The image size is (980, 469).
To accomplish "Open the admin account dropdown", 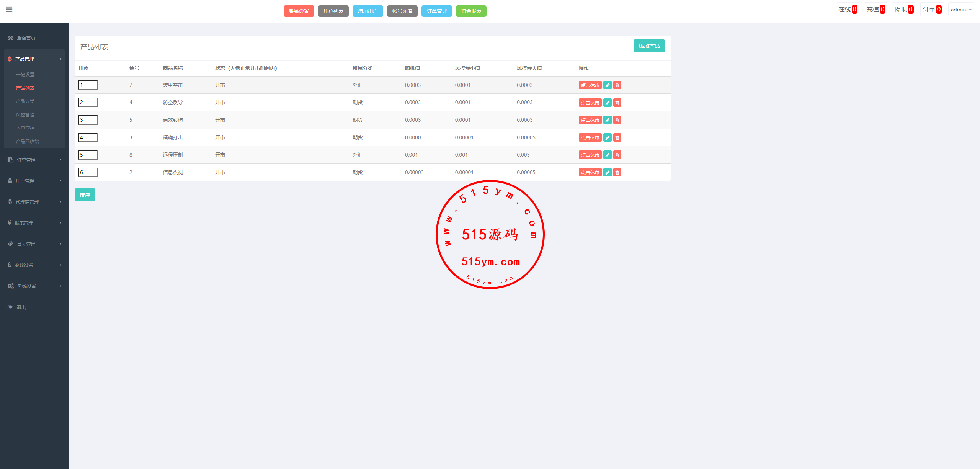I will pyautogui.click(x=961, y=10).
